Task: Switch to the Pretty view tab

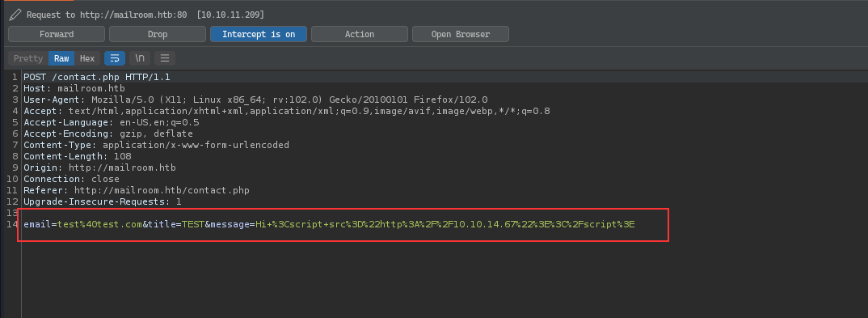Action: click(28, 58)
